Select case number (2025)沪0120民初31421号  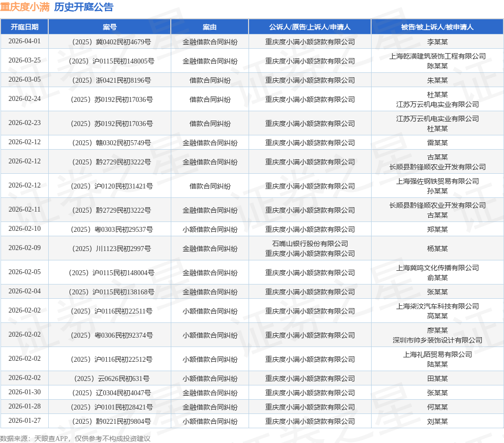click(x=111, y=186)
